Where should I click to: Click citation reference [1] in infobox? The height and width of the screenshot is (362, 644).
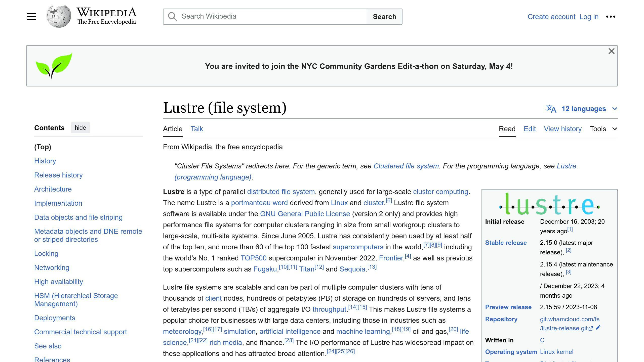(x=570, y=229)
